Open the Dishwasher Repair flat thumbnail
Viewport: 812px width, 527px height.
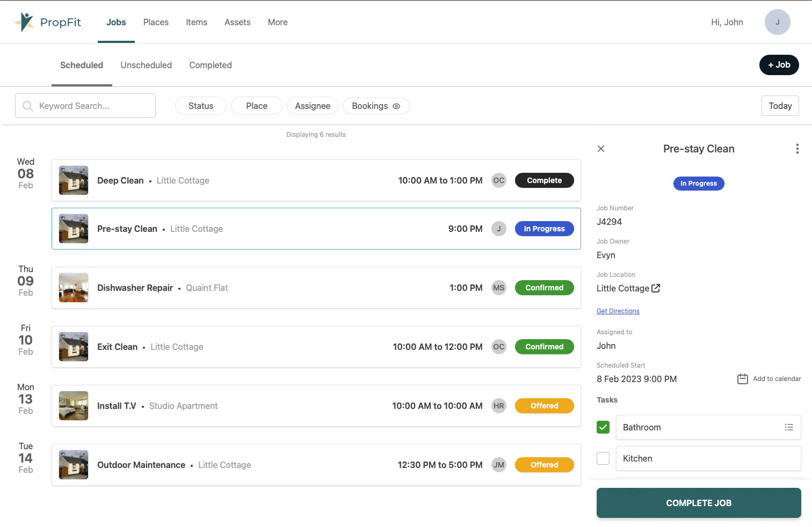click(74, 288)
